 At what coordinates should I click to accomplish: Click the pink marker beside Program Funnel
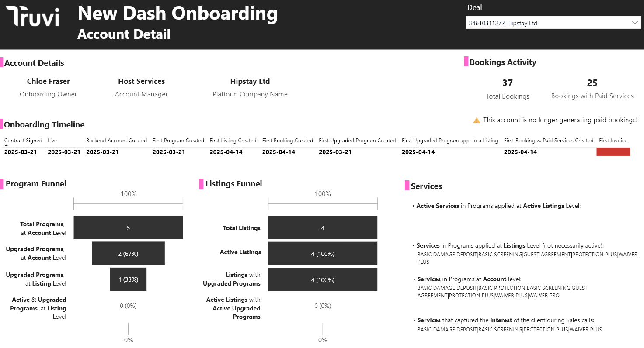pyautogui.click(x=2, y=184)
